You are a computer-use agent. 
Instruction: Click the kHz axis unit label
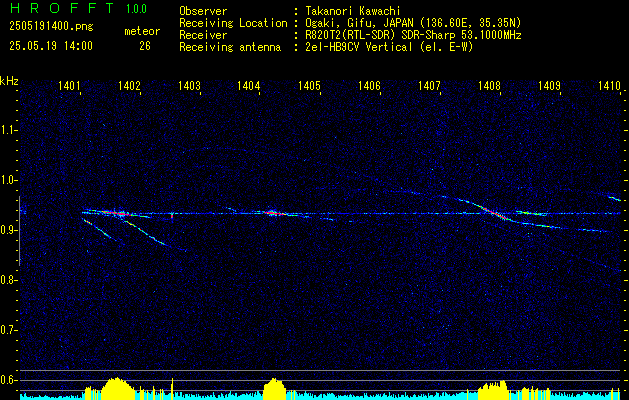tap(9, 81)
